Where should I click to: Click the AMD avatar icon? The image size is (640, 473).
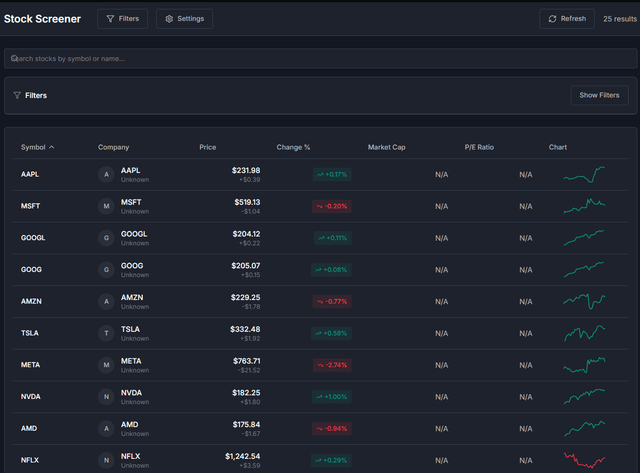[x=106, y=429]
